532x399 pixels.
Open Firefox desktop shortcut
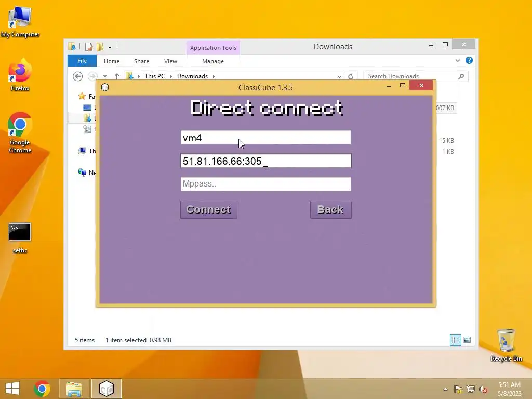[x=20, y=75]
